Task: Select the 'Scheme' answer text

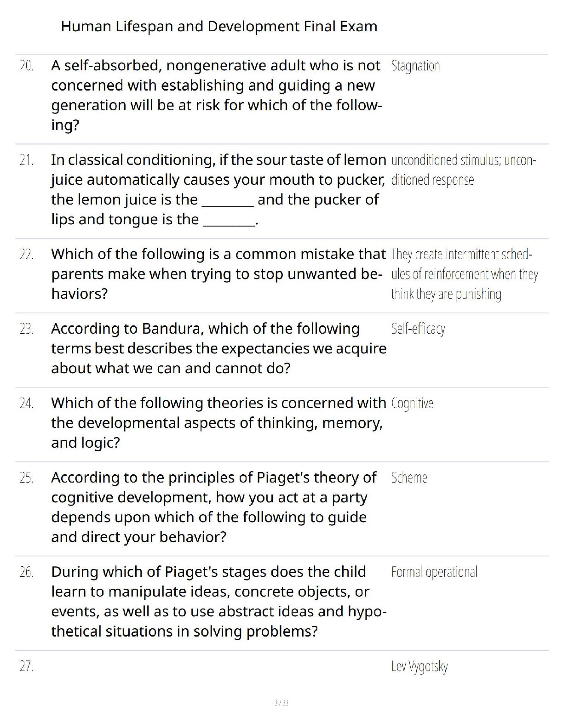Action: point(409,478)
